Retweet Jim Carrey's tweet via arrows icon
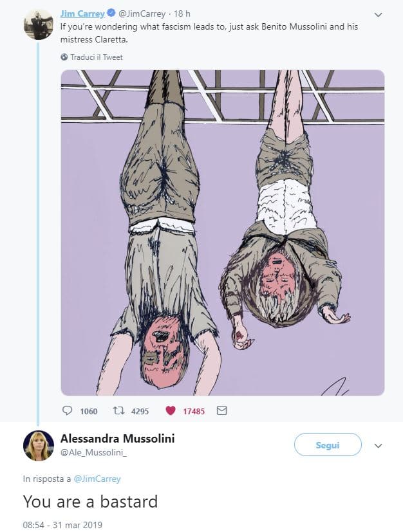The width and height of the screenshot is (403, 532). point(118,410)
